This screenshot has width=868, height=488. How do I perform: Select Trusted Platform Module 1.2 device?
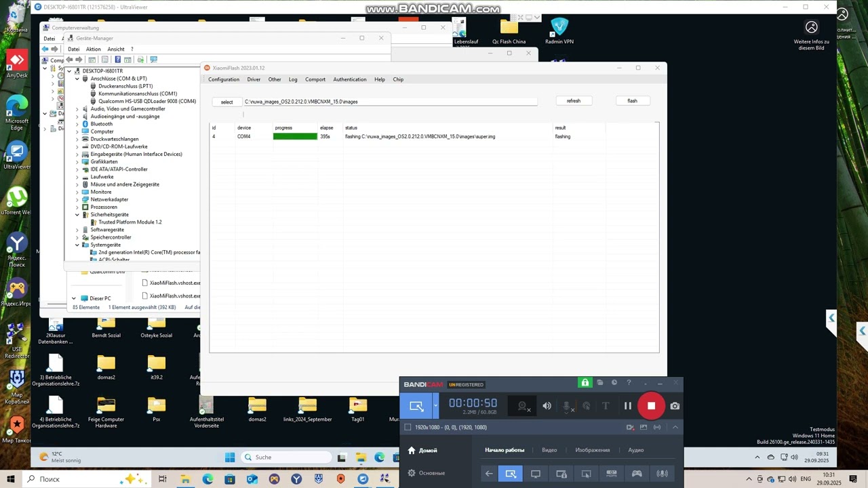tap(130, 222)
